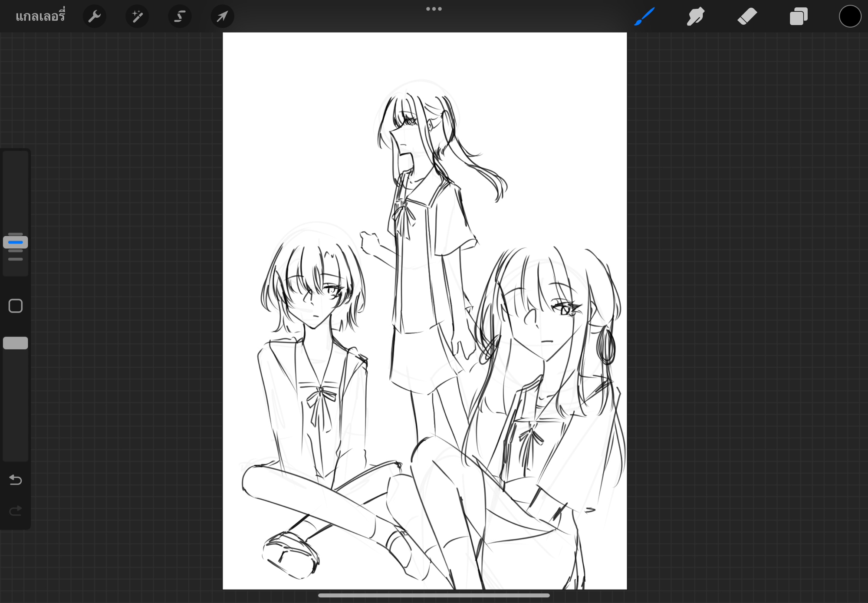Select the Eraser tool
This screenshot has height=603, width=868.
tap(747, 16)
